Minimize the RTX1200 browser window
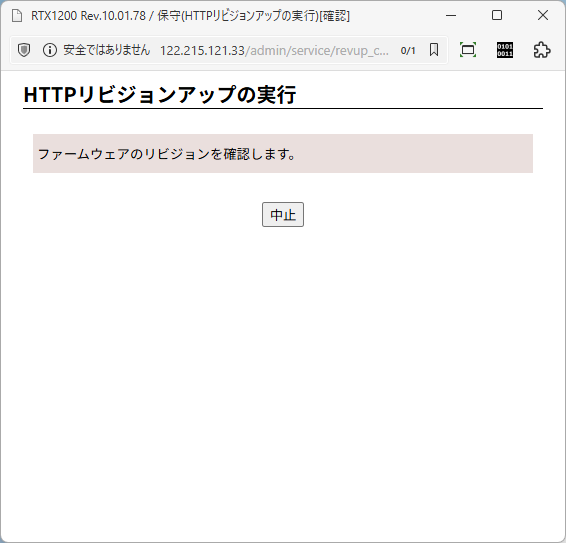The width and height of the screenshot is (566, 543). (x=451, y=16)
